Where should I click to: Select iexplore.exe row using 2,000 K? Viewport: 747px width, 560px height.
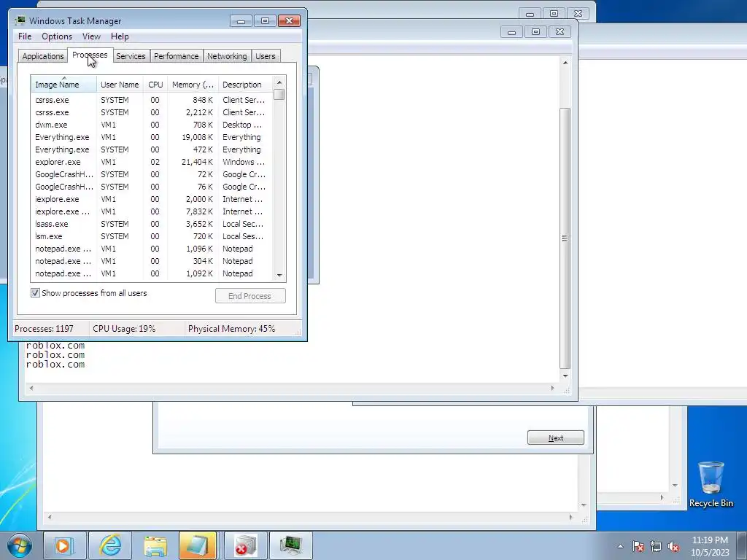pyautogui.click(x=152, y=199)
